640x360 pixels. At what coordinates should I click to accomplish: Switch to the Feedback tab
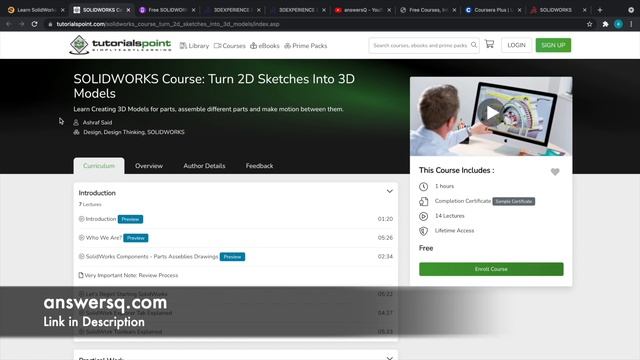(259, 166)
